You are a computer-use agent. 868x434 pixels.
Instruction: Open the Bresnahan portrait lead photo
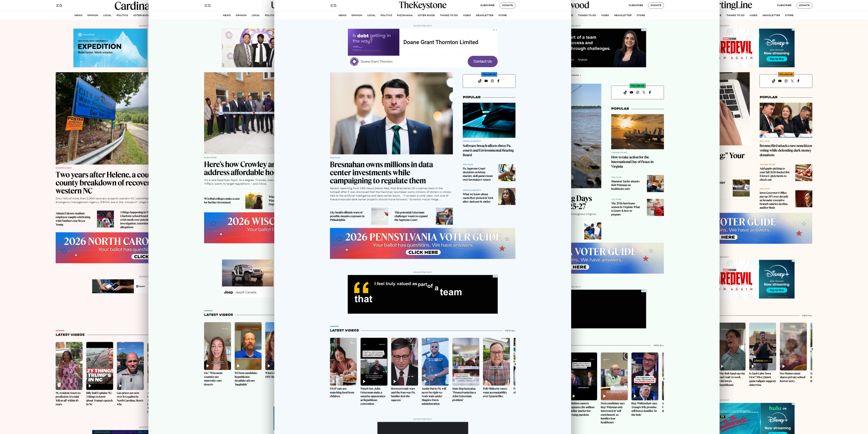(391, 113)
